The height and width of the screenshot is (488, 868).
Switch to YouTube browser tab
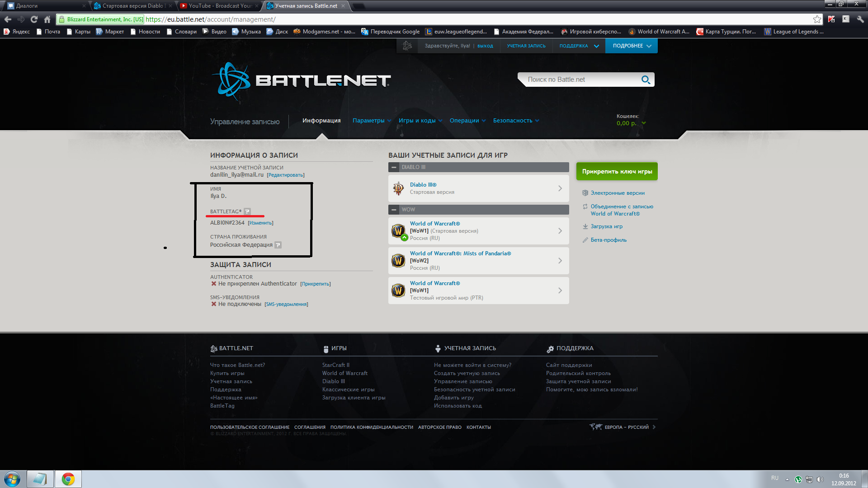point(220,6)
